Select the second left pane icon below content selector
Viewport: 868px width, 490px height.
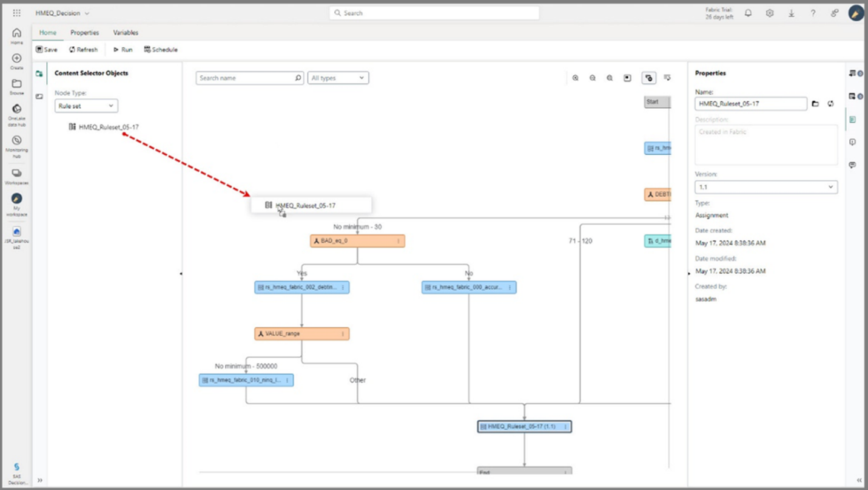tap(39, 97)
